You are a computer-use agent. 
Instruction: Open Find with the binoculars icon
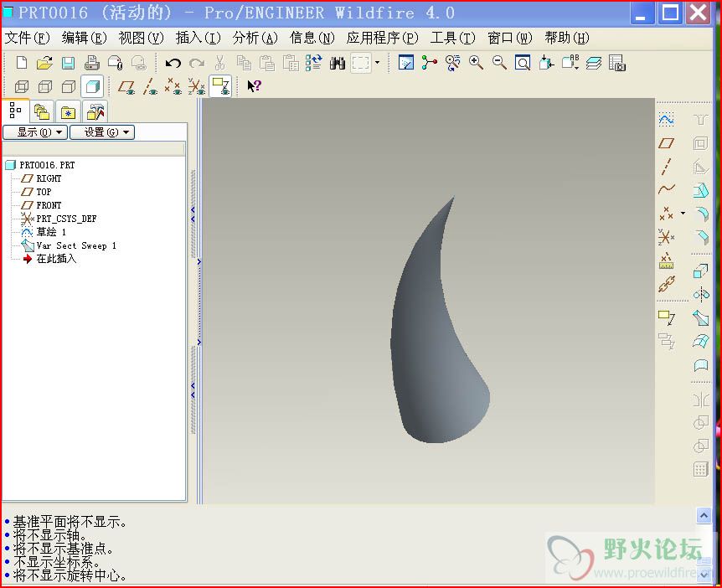(337, 63)
